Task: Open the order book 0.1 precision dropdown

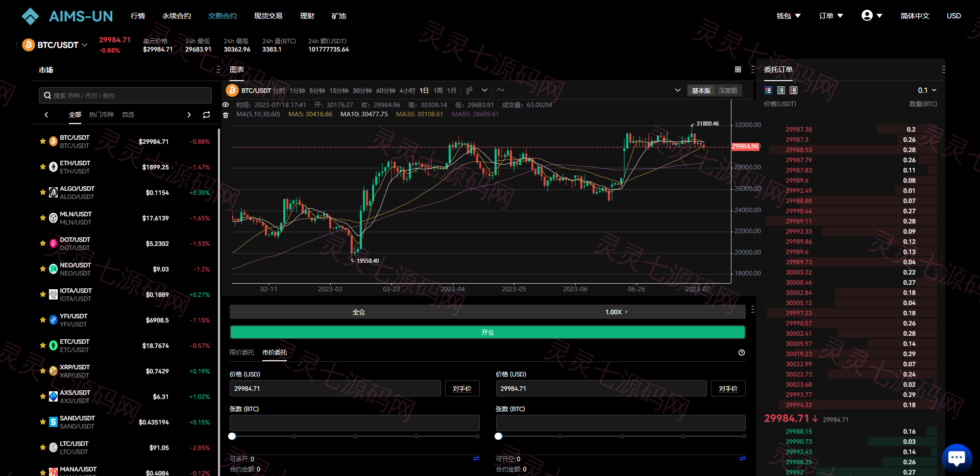Action: 927,90
